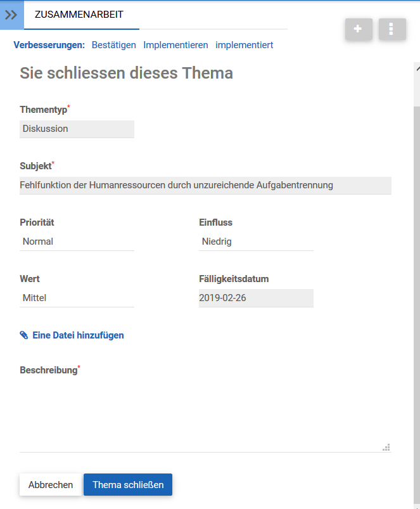This screenshot has height=509, width=420.
Task: Click the Thema schließen button
Action: [x=128, y=485]
